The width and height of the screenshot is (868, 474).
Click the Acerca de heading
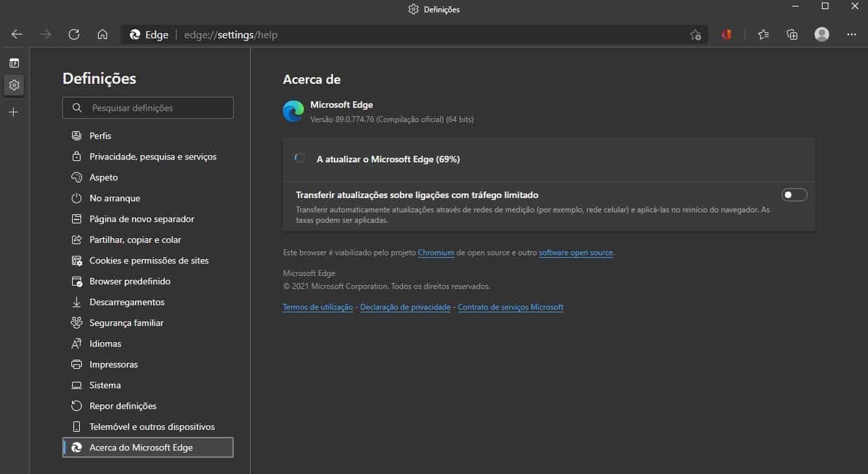pyautogui.click(x=312, y=79)
